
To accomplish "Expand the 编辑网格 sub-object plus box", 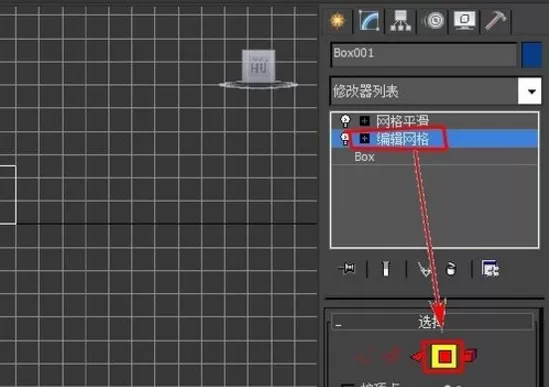I will (364, 139).
